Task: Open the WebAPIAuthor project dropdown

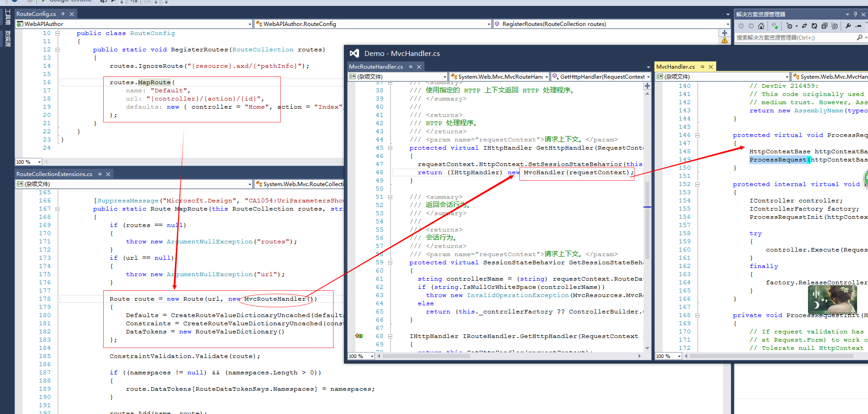Action: [x=250, y=24]
